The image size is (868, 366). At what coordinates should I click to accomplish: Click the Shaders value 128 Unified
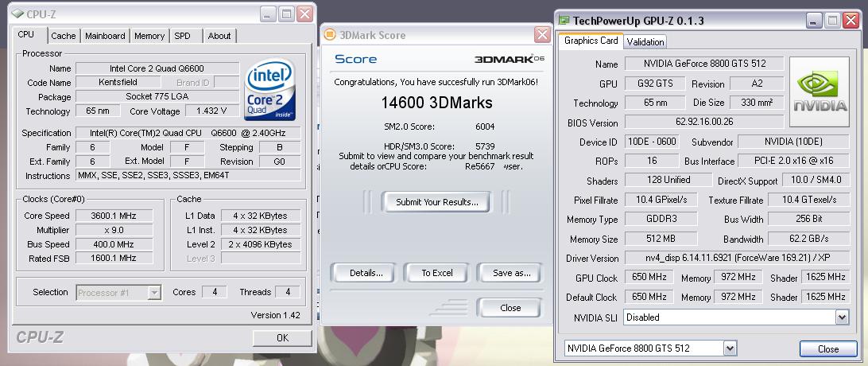point(668,179)
